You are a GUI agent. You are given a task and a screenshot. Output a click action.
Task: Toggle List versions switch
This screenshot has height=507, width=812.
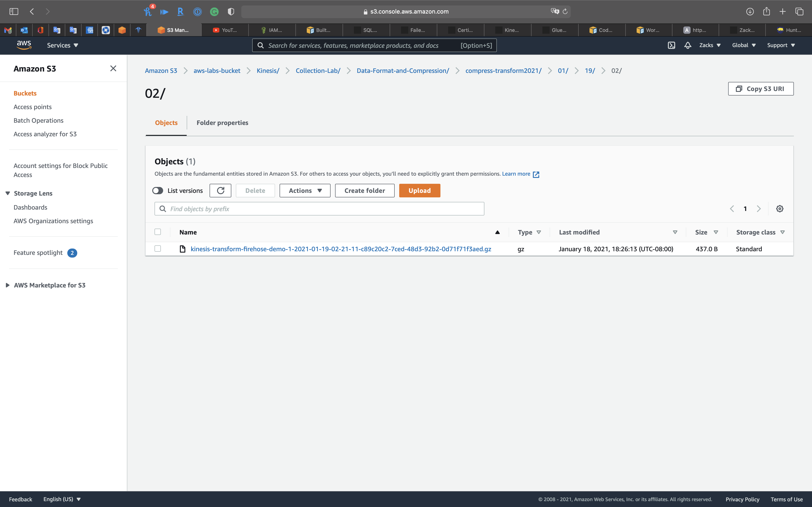tap(158, 190)
